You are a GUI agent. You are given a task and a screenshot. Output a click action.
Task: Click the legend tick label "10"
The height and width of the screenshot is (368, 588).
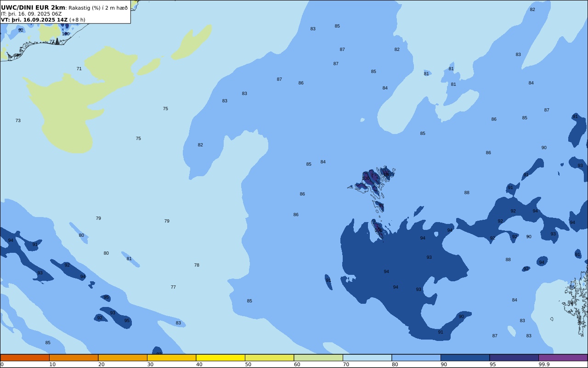tap(52, 364)
